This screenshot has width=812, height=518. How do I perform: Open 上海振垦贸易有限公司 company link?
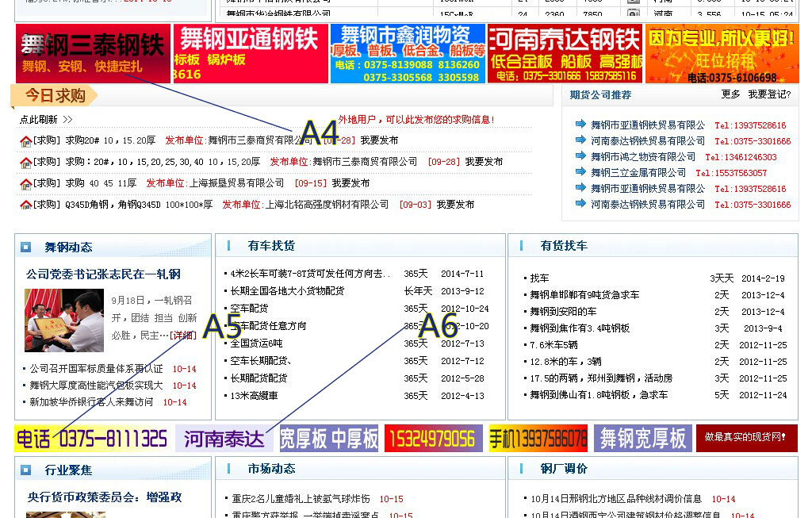pos(236,183)
